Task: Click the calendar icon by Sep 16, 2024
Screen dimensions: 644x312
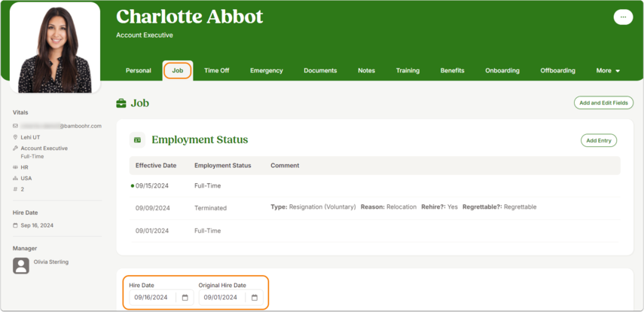Action: (x=15, y=225)
